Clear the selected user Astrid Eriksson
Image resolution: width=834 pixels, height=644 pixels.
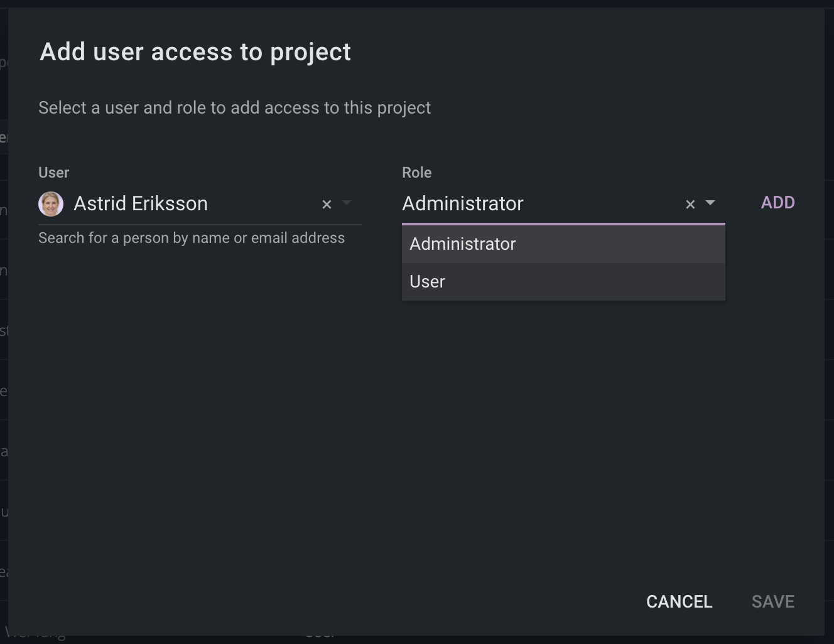pos(327,204)
